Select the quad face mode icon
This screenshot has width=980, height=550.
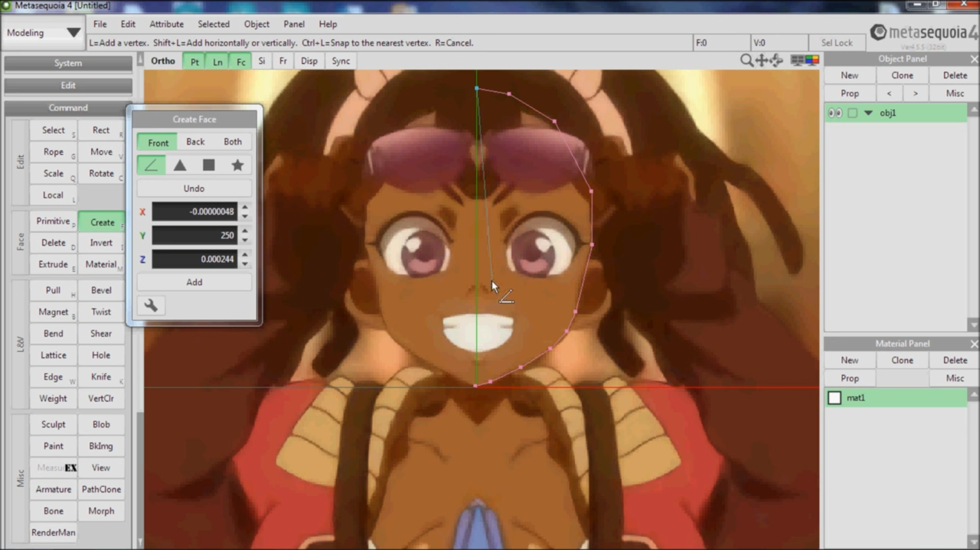pyautogui.click(x=209, y=165)
